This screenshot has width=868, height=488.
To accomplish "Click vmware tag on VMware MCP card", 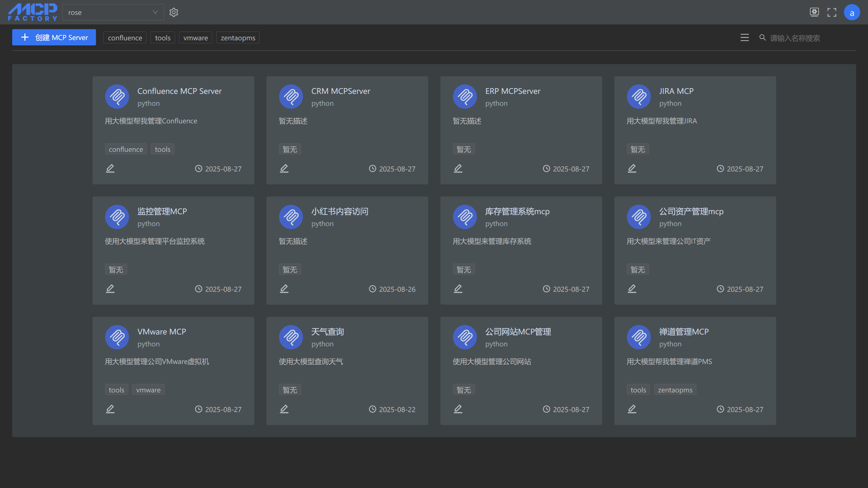I will coord(149,390).
